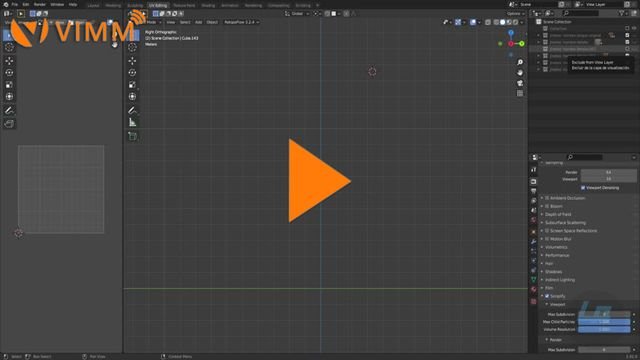640x360 pixels.
Task: Open the Output properties tab icon
Action: (x=533, y=191)
